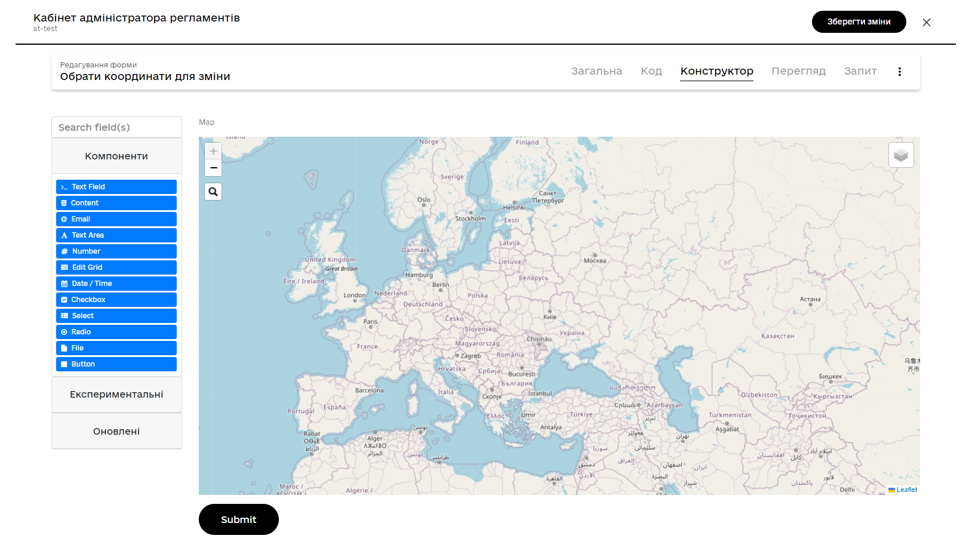Open the Запит tab

coord(860,71)
